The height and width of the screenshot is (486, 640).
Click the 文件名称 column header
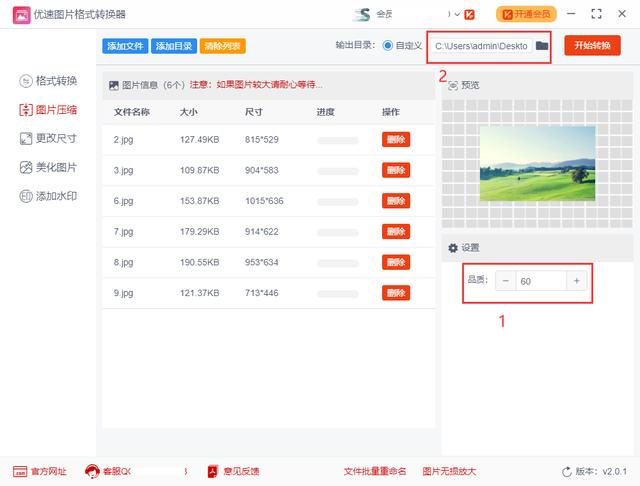pos(131,112)
